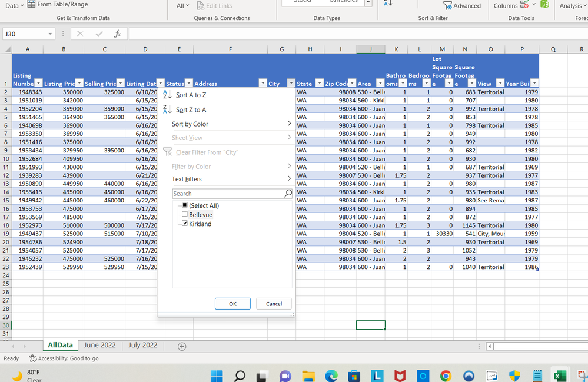Open File Explorer from the taskbar
588x382 pixels.
(x=308, y=376)
